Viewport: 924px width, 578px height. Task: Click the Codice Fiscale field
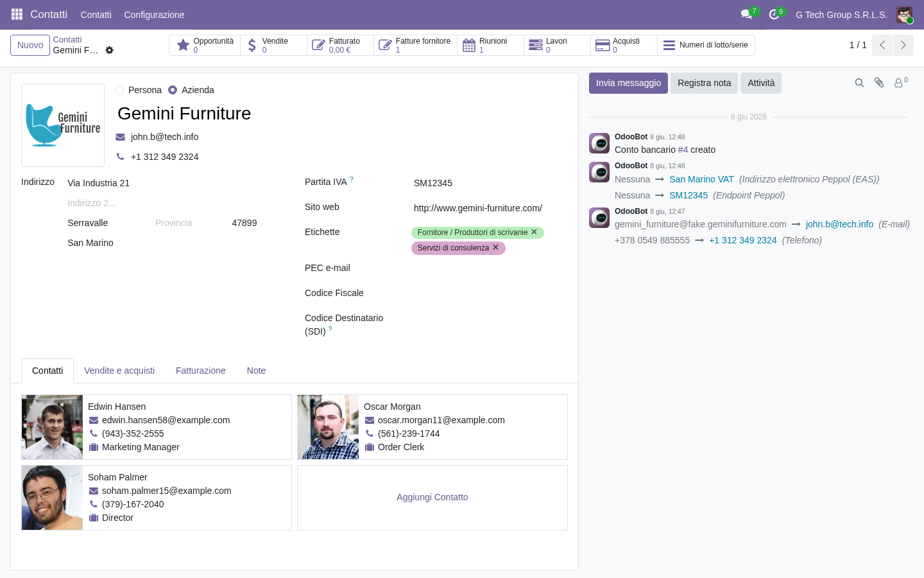(490, 293)
